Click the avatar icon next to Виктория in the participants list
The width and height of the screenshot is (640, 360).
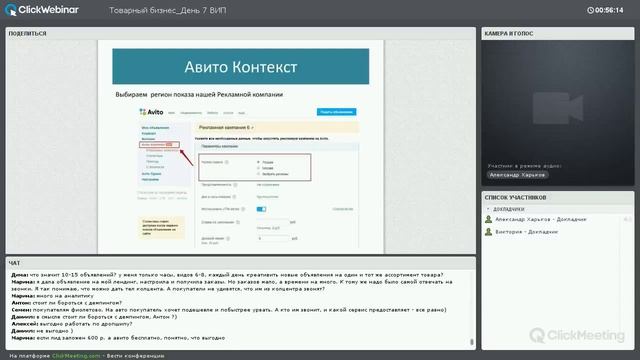[x=488, y=231]
